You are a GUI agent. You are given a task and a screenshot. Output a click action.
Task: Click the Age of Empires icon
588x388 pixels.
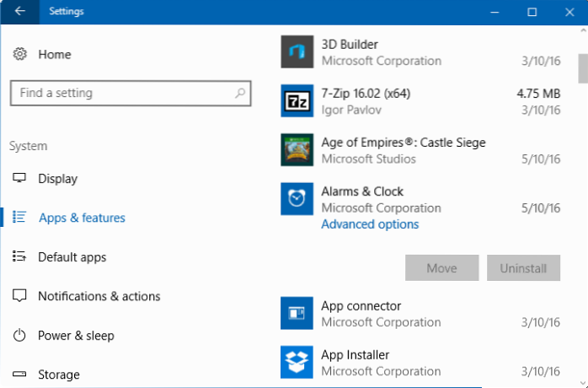tap(297, 150)
